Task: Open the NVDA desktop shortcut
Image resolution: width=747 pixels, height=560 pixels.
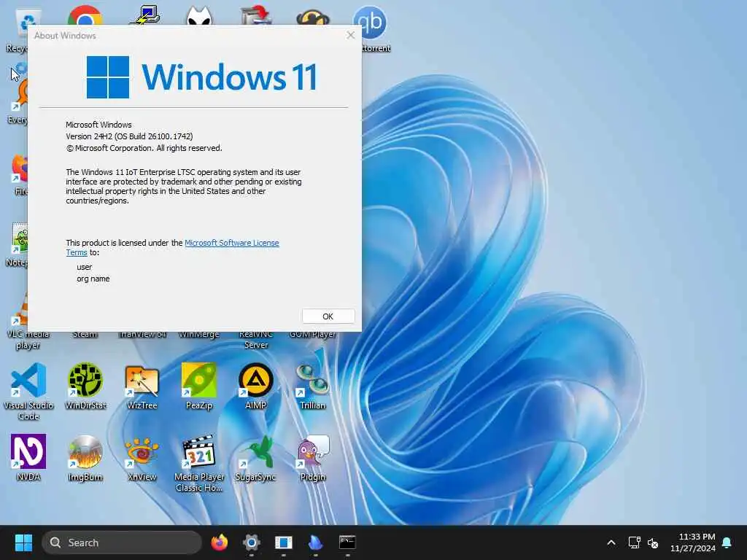Action: (28, 458)
